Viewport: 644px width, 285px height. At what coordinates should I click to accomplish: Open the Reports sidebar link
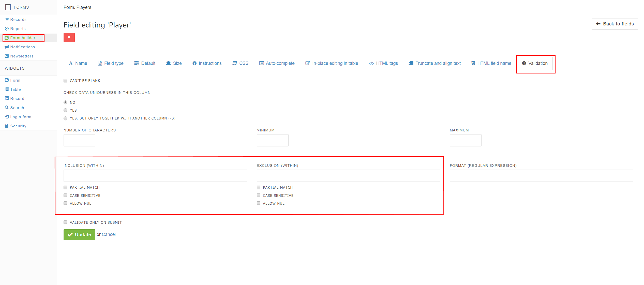pos(18,29)
